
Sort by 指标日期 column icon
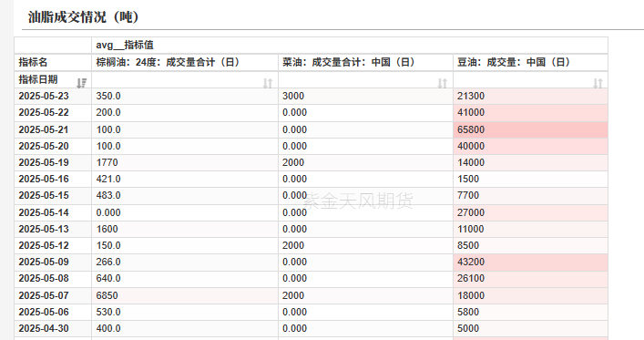coord(81,83)
